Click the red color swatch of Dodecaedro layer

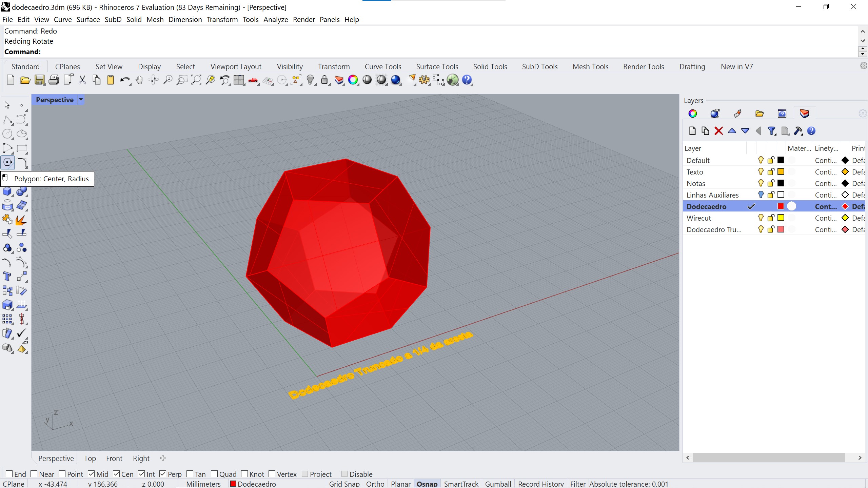pyautogui.click(x=781, y=206)
